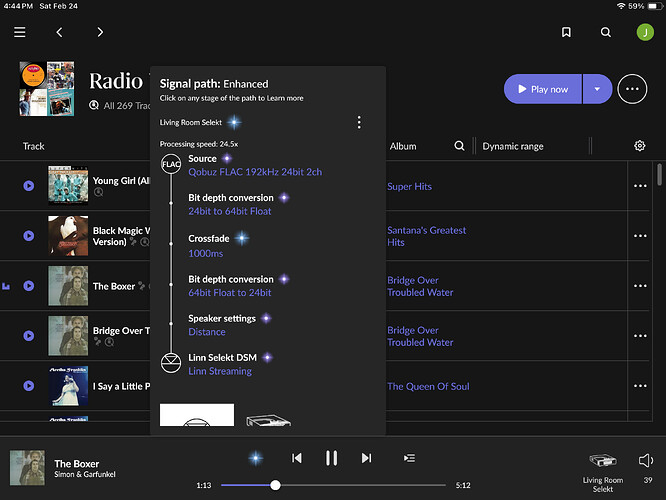Open search in the top bar
666x500 pixels.
tap(606, 32)
